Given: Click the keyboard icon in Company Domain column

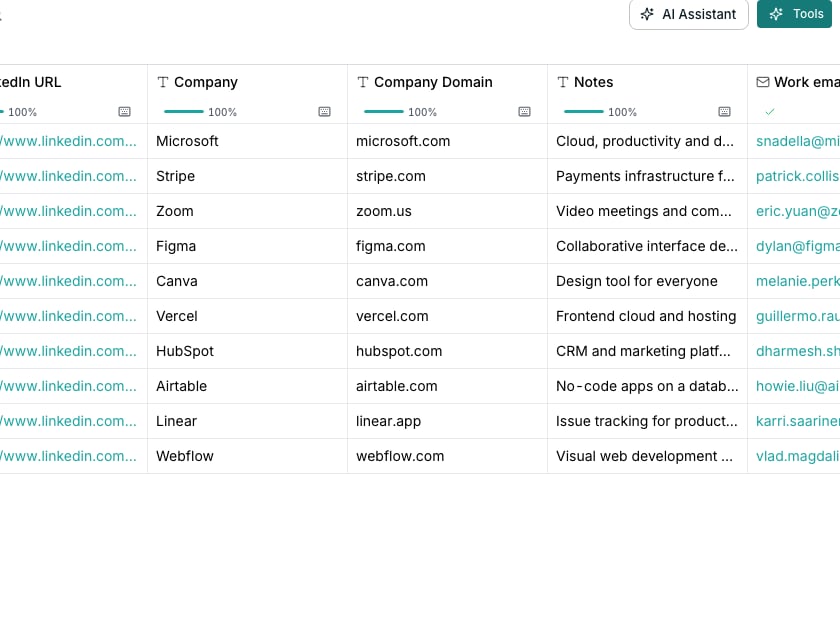Looking at the screenshot, I should 524,111.
